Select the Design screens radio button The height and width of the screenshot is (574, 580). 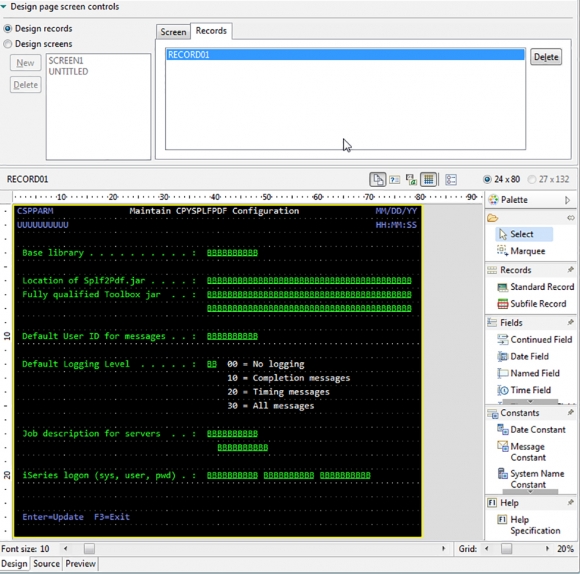(x=7, y=44)
